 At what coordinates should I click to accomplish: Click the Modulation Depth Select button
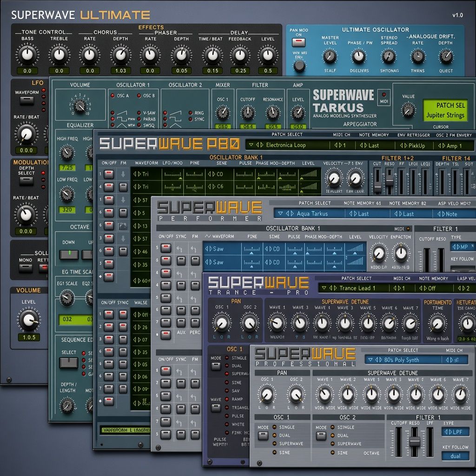pyautogui.click(x=26, y=181)
